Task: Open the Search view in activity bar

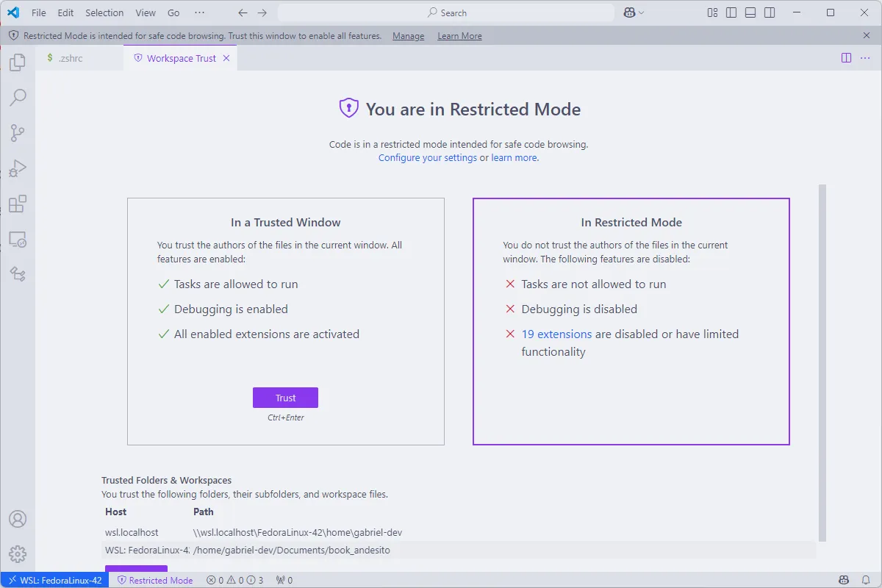Action: (18, 98)
